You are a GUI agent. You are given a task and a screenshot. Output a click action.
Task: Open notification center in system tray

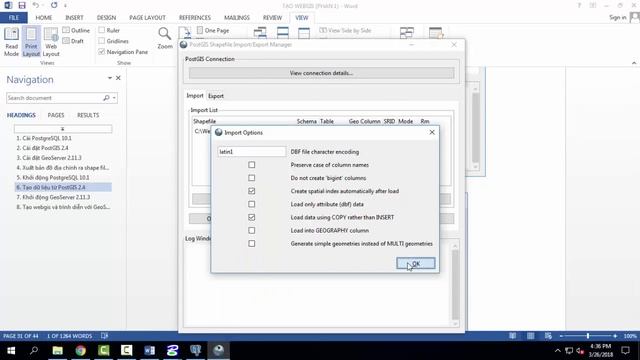coord(625,351)
